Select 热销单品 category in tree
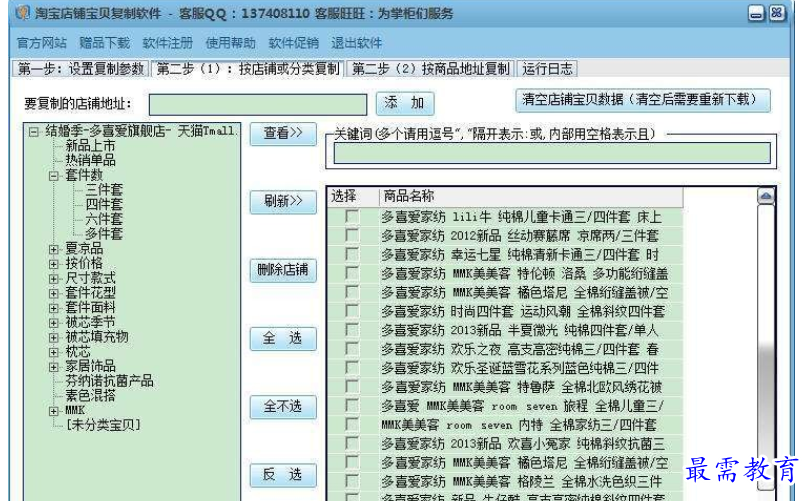The image size is (807, 501). pos(90,160)
